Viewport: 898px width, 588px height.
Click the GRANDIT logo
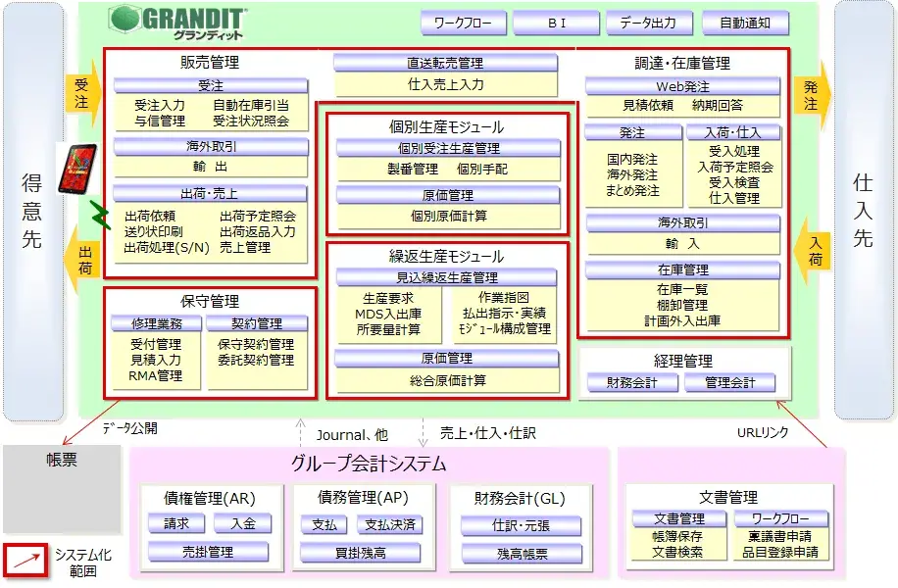[x=178, y=22]
